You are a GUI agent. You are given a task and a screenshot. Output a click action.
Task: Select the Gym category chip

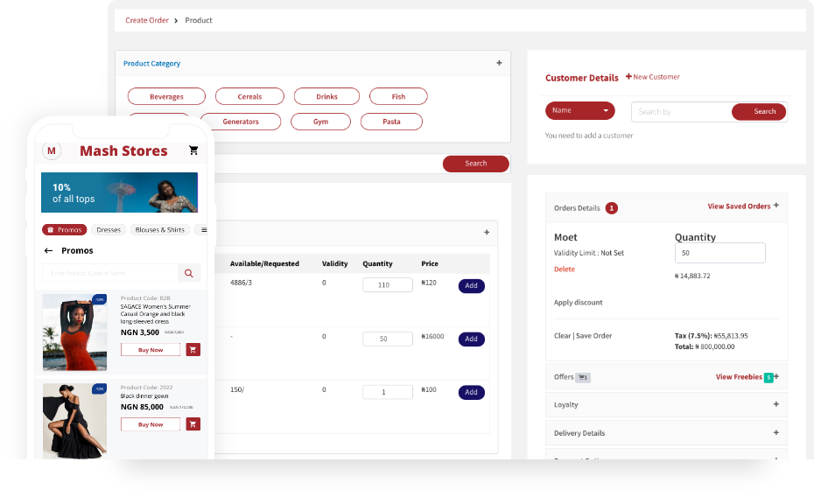(x=321, y=122)
